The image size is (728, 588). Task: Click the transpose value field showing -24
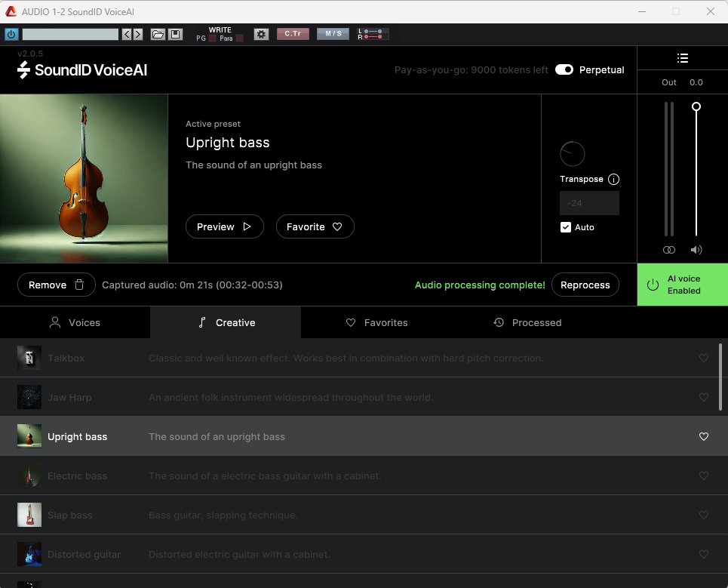[589, 203]
